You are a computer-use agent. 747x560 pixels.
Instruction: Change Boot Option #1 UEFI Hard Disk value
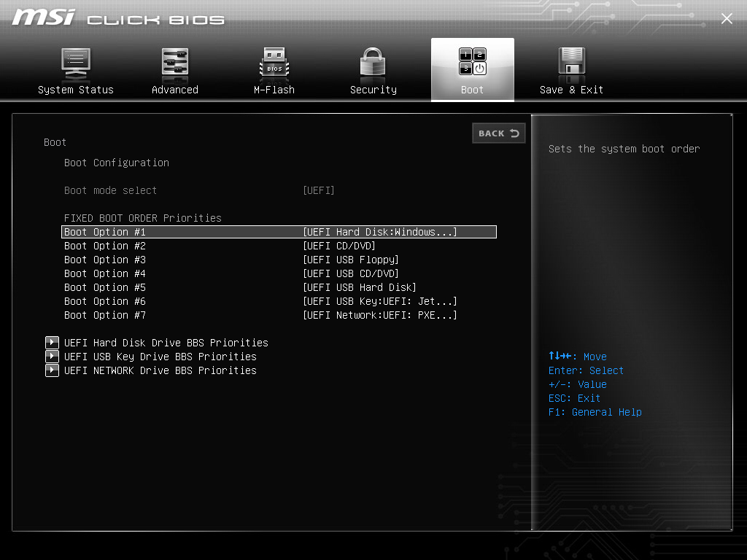(x=379, y=232)
